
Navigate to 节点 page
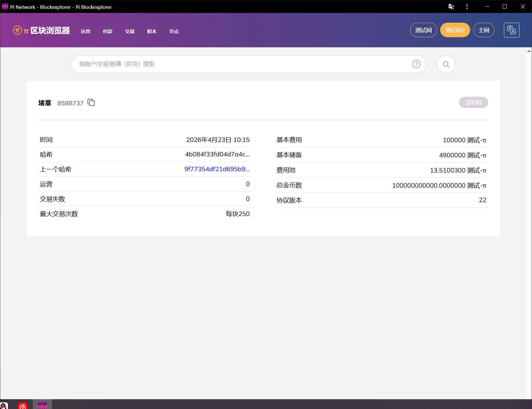coord(174,31)
